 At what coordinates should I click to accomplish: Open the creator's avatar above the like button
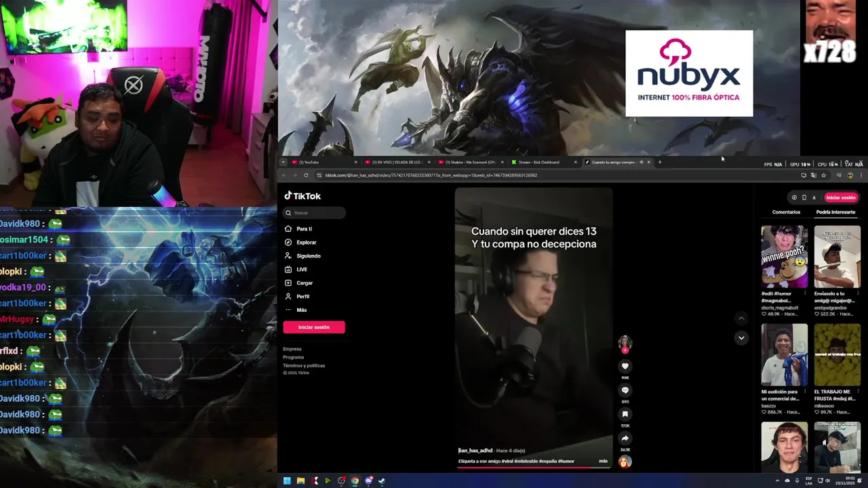[625, 343]
